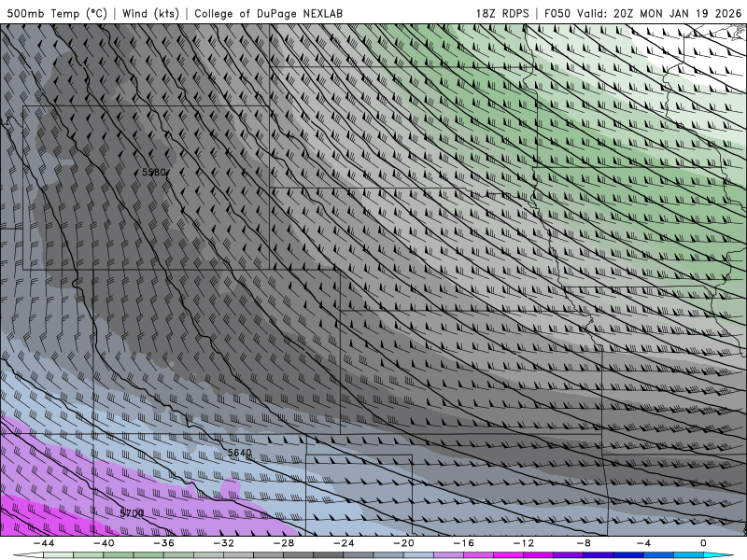Click the -20 colorbar label
This screenshot has width=747, height=560.
tap(404, 543)
